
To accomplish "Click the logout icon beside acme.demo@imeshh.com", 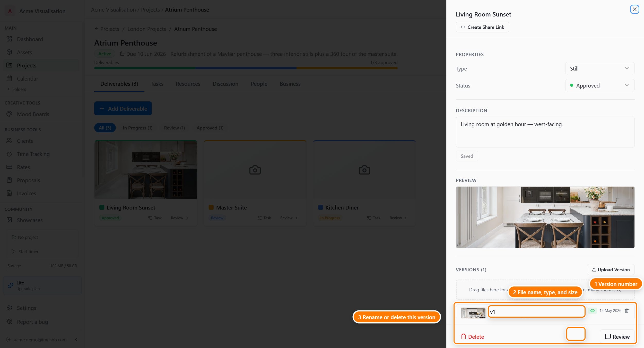I will 8,340.
